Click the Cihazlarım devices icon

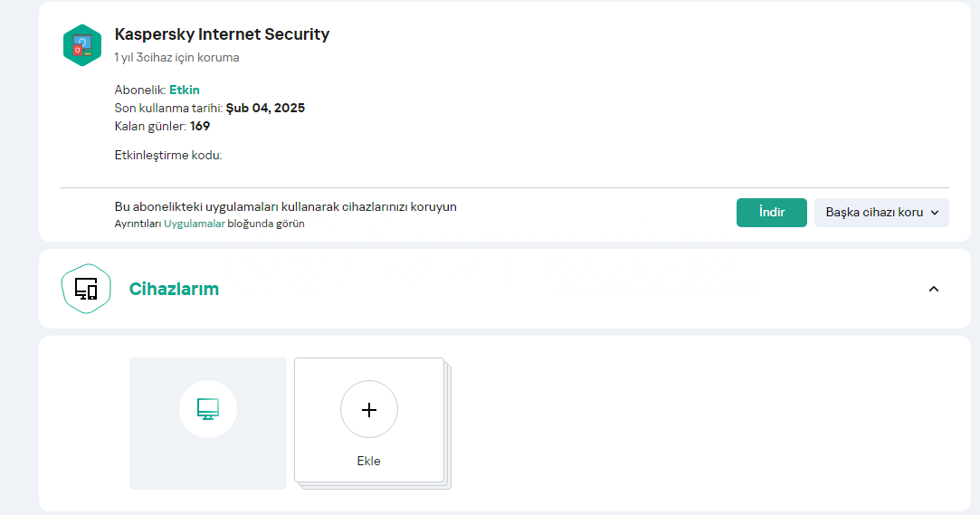pos(86,290)
